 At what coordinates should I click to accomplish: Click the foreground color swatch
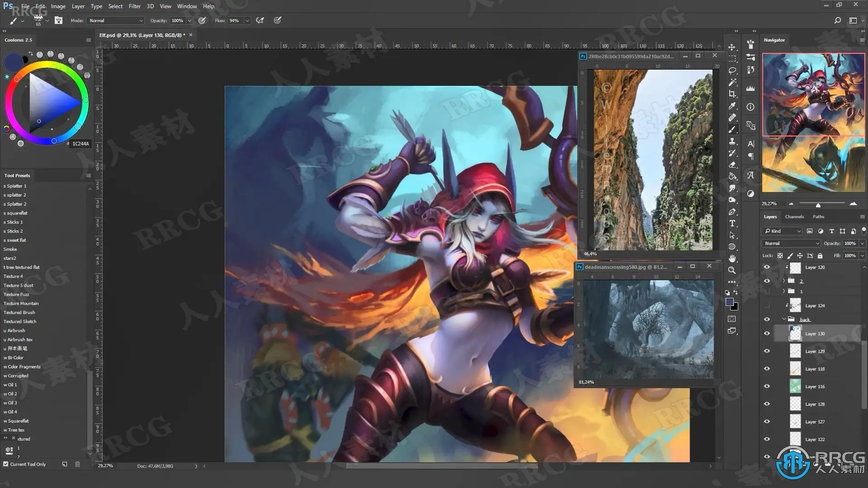tap(729, 302)
